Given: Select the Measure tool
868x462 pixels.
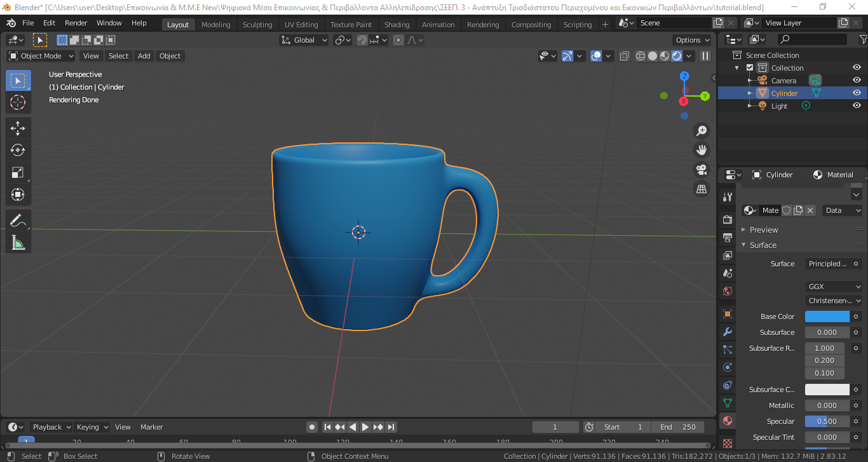Looking at the screenshot, I should click(x=18, y=242).
